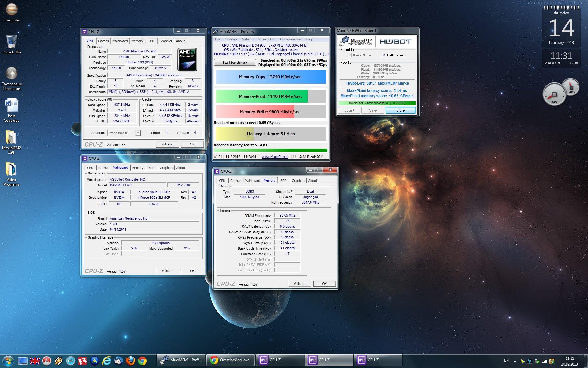Open the Comparisons menu in MaxxMEM
The image size is (588, 368).
[x=291, y=39]
